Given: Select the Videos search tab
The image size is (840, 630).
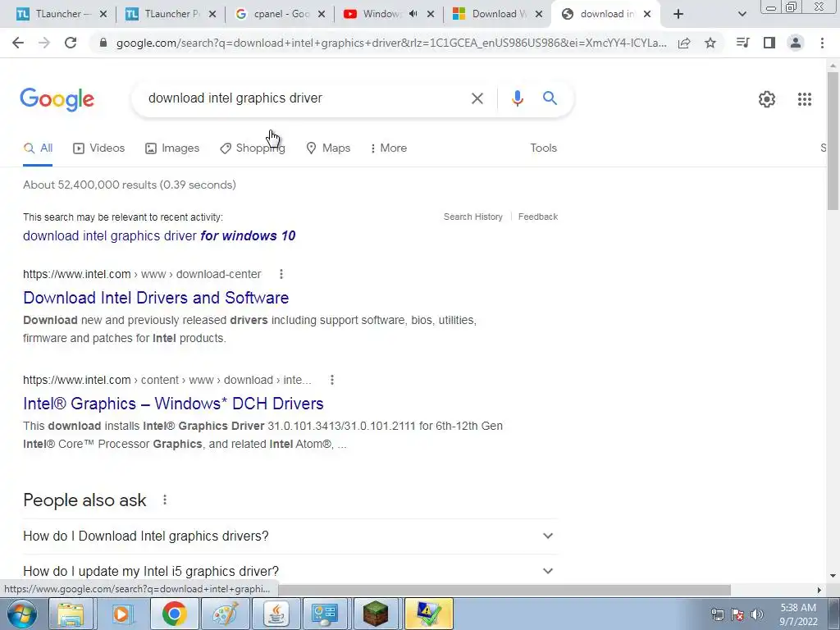Looking at the screenshot, I should [98, 148].
